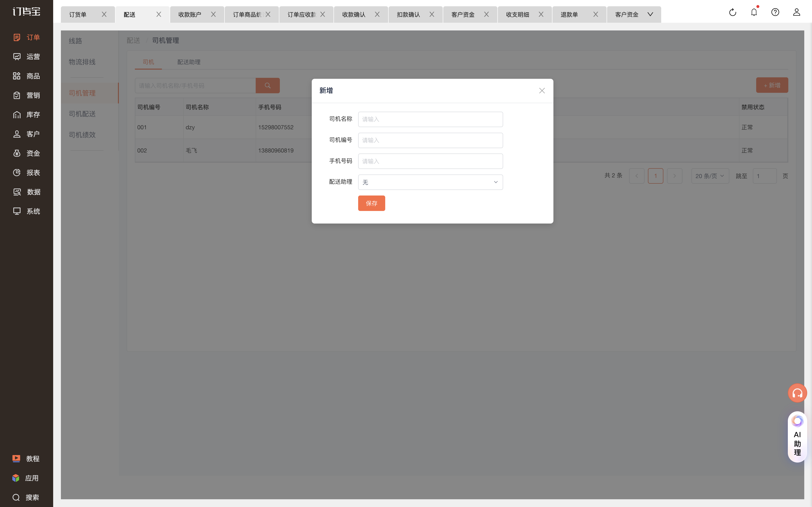812x507 pixels.
Task: Click the customer service headset icon
Action: (x=797, y=393)
